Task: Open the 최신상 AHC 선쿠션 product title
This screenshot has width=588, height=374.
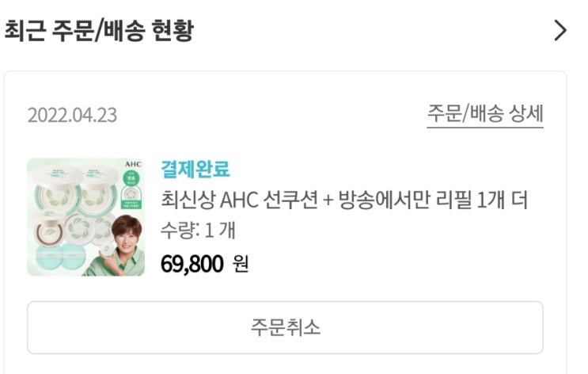Action: pos(344,200)
